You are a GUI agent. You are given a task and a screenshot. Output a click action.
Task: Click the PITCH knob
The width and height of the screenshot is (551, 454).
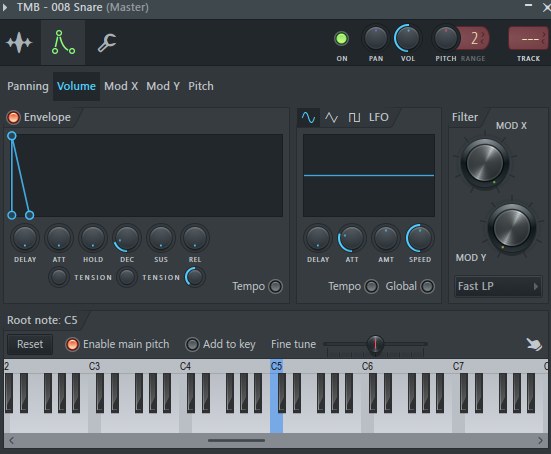pyautogui.click(x=446, y=38)
